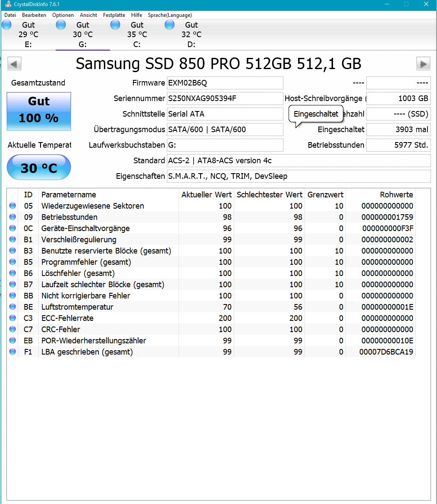Click status dot of ECC-Fehlerrate row
437x504 pixels.
pos(13,318)
